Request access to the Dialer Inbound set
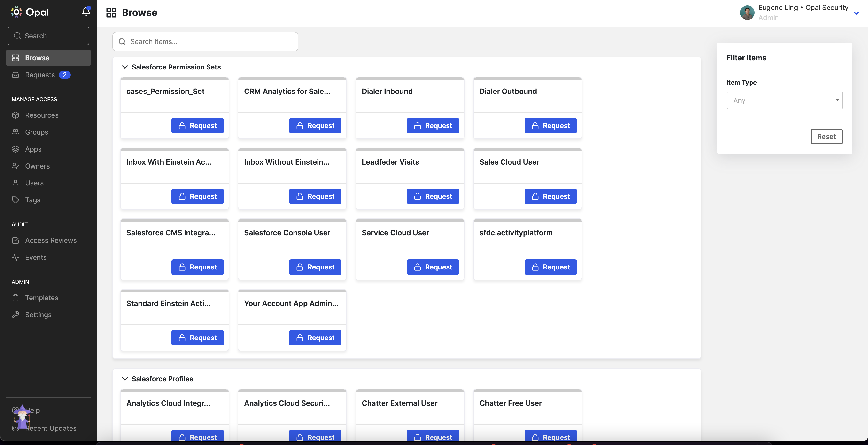Screen dimensions: 868x445 pyautogui.click(x=433, y=126)
